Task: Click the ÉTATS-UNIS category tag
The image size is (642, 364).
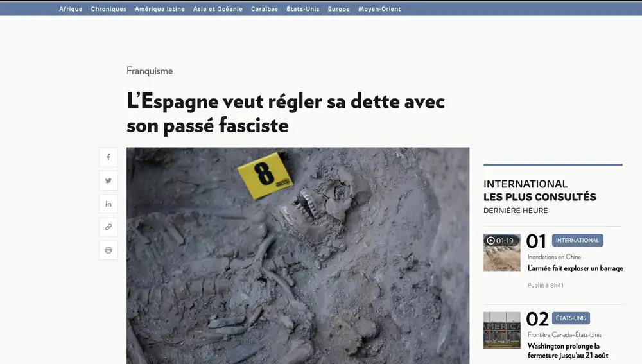Action: click(571, 318)
